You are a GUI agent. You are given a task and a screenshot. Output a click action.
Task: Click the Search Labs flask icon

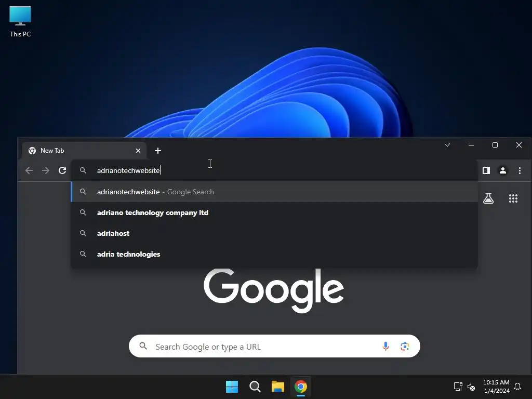[488, 198]
